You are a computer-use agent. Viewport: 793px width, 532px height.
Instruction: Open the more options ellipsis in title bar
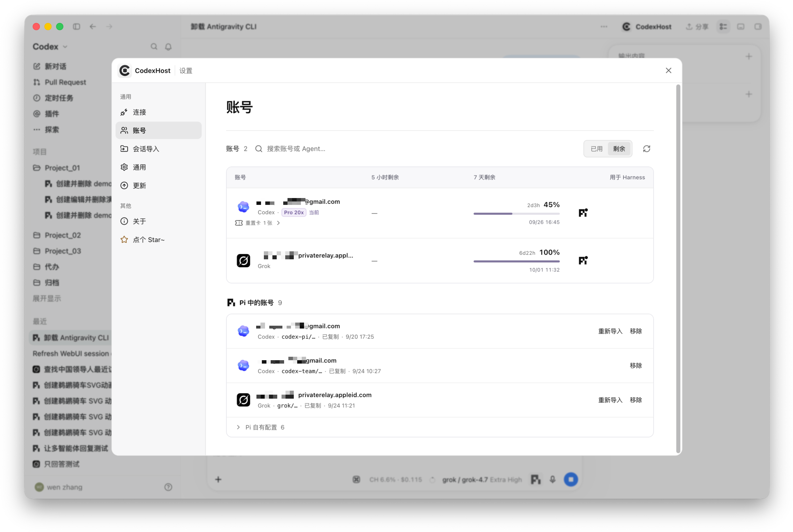[x=604, y=27]
